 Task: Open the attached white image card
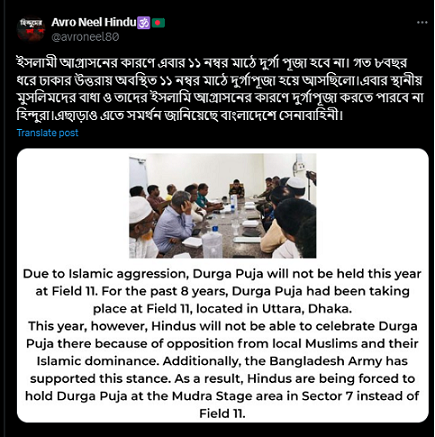[x=223, y=285]
